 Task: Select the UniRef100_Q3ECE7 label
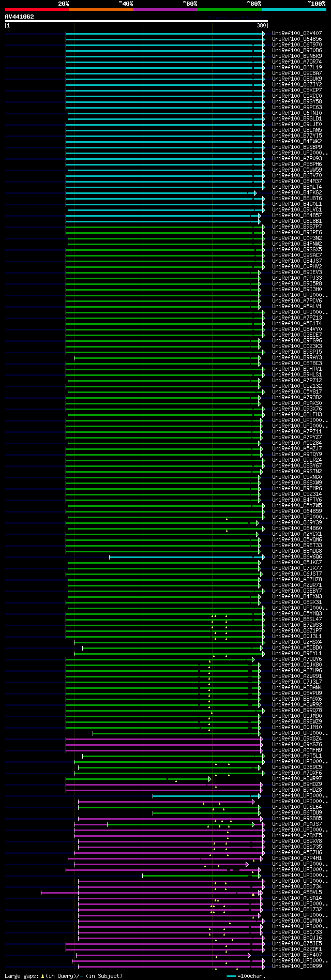(x=297, y=335)
